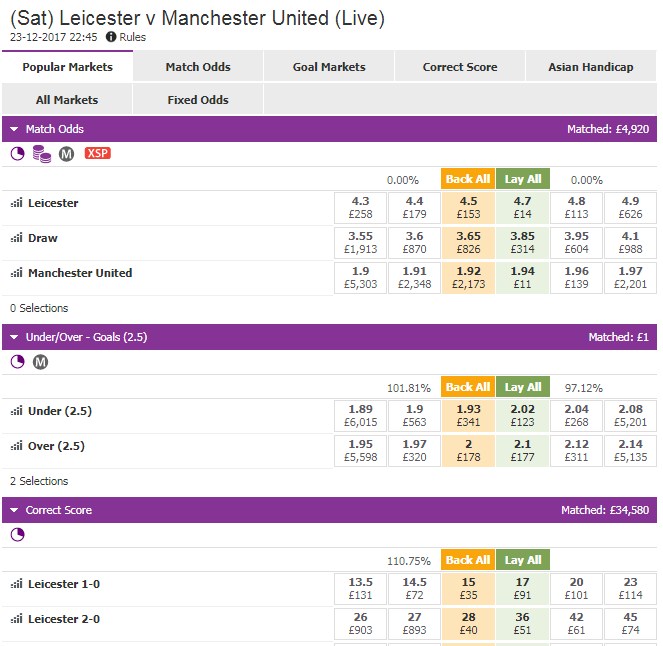Viewport: 663px width, 646px height.
Task: Click the grey M icon under Match Odds
Action: [67, 154]
